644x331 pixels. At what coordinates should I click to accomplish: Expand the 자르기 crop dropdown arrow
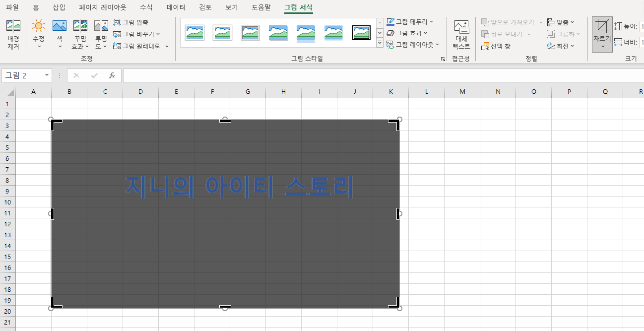[602, 47]
